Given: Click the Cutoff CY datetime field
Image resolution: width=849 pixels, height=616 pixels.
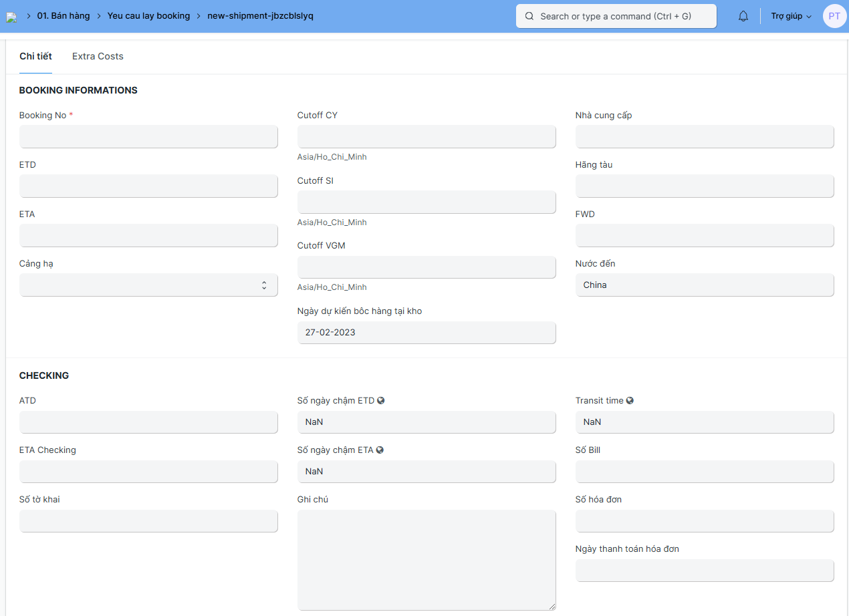Looking at the screenshot, I should [x=427, y=137].
